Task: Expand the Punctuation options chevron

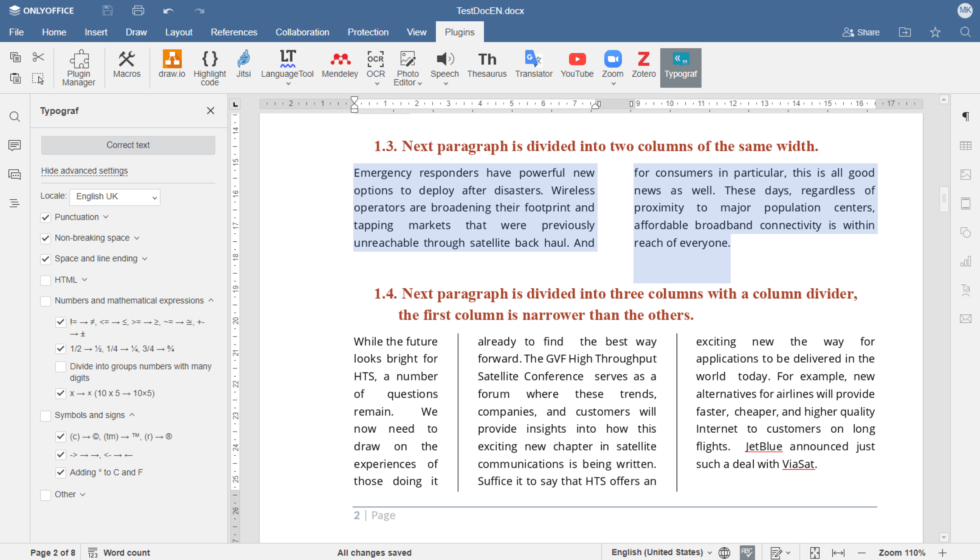Action: click(106, 217)
